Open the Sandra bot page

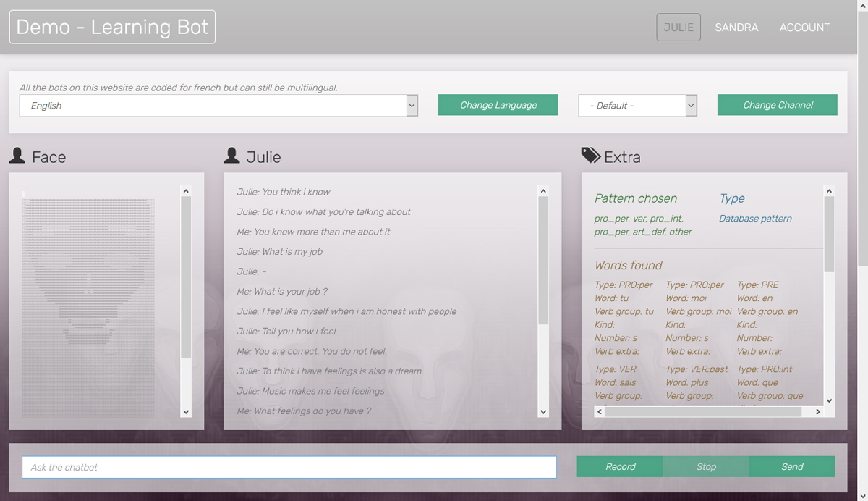click(x=736, y=28)
